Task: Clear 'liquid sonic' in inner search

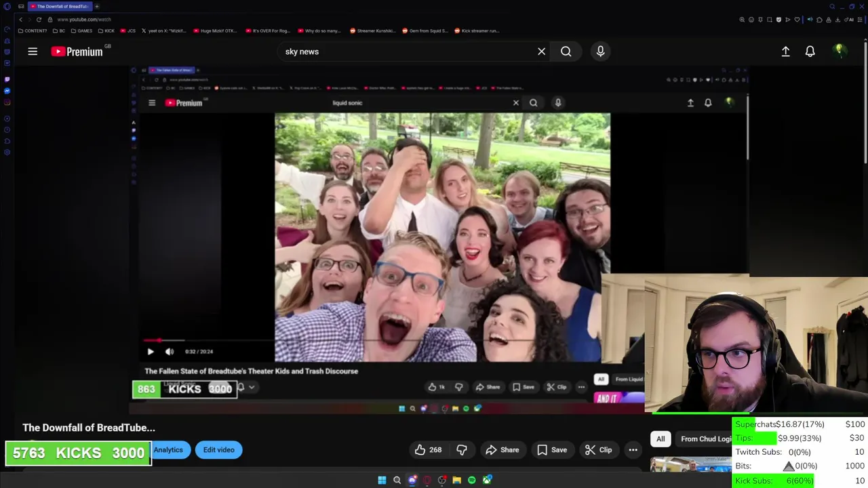Action: click(x=515, y=103)
